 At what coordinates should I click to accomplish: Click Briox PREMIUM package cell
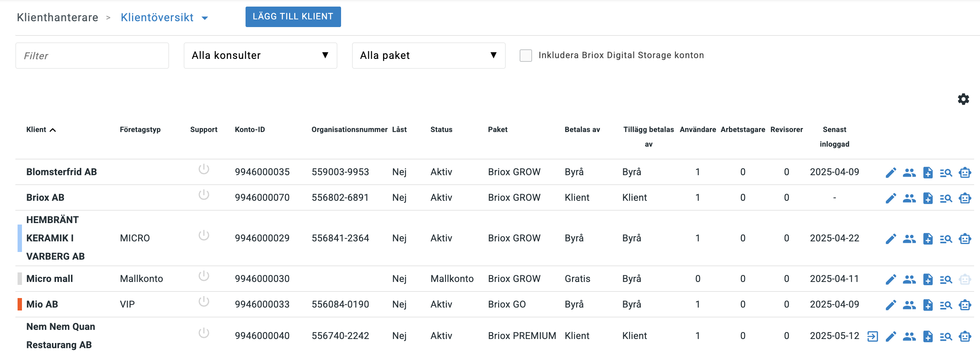[x=522, y=336]
